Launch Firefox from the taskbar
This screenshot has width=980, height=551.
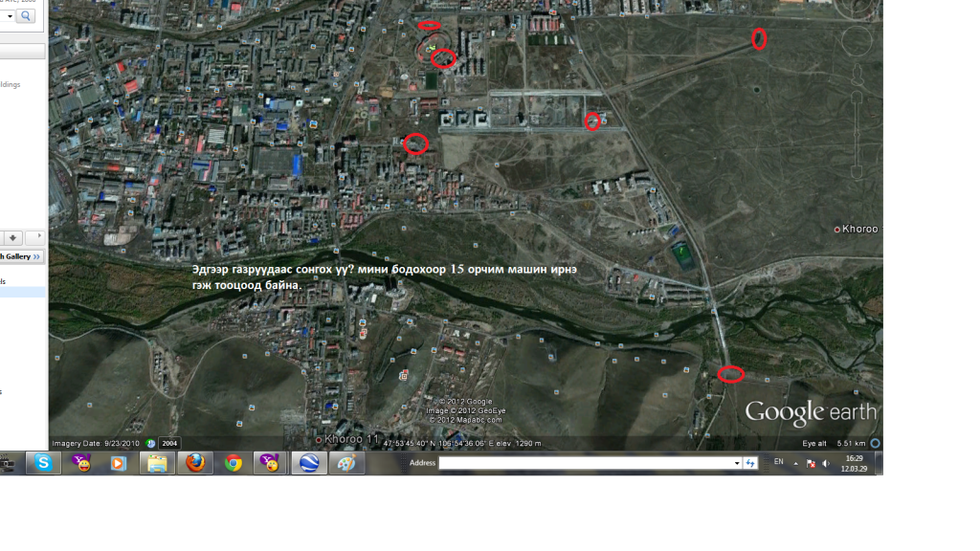point(195,463)
